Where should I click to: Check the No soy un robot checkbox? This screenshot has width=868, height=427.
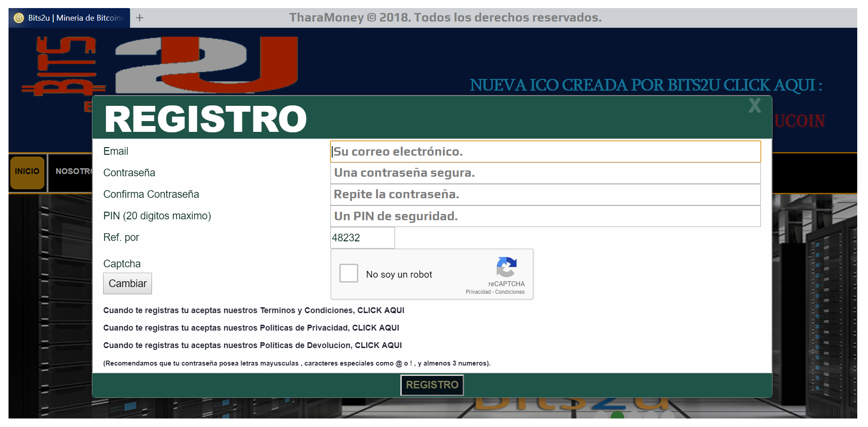349,273
